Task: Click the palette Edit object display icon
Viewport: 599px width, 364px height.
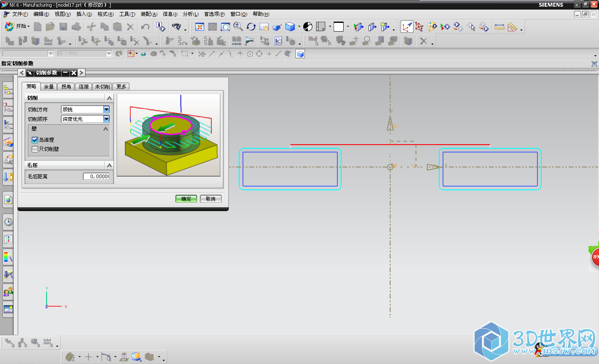Action: coord(432,27)
